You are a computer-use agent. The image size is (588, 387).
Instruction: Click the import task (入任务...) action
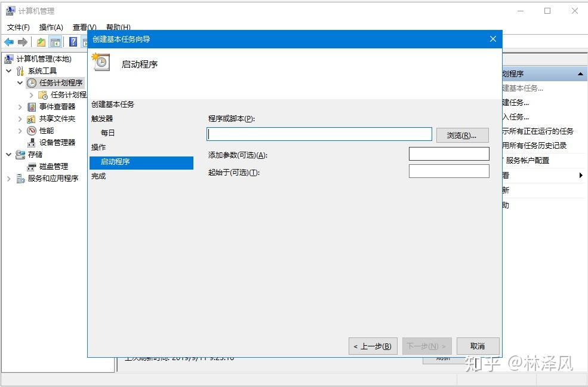click(x=516, y=117)
